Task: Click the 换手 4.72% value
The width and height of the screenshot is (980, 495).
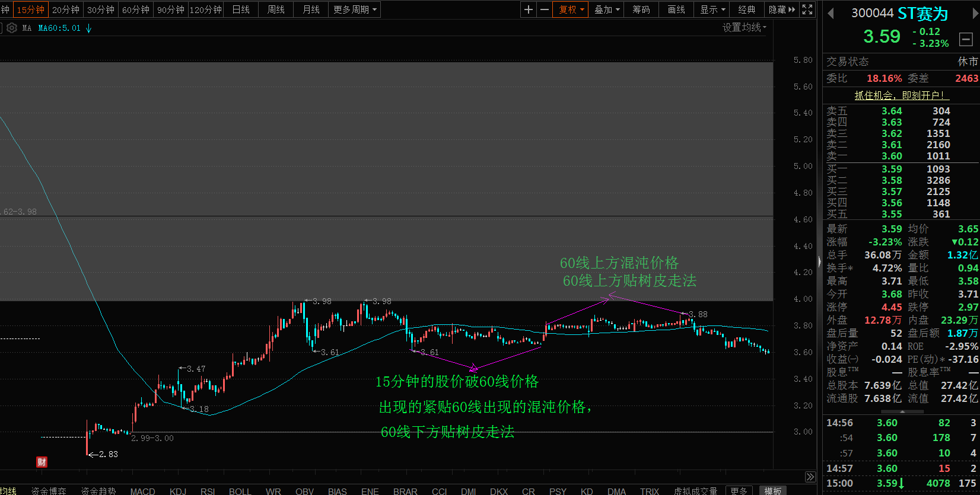Action: 887,268
